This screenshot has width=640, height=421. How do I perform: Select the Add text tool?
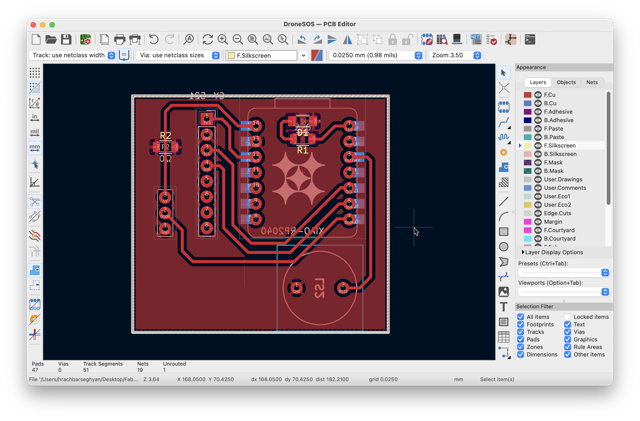pyautogui.click(x=504, y=307)
